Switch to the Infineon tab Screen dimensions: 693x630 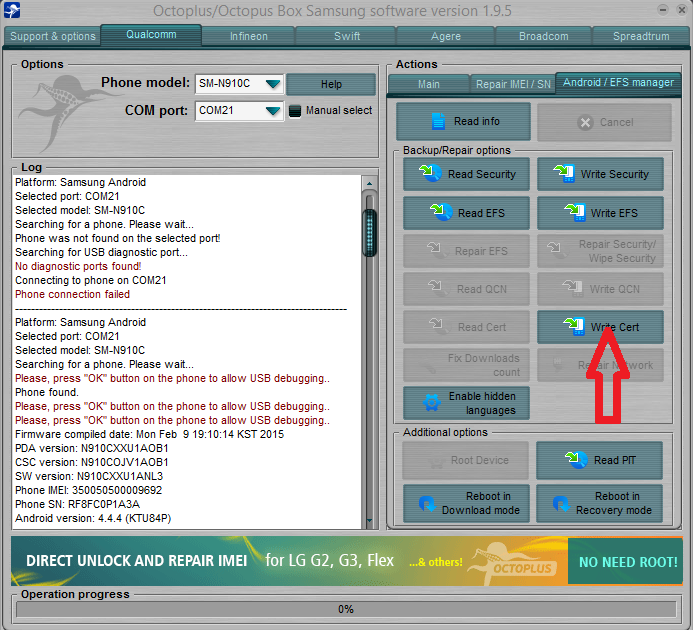pos(248,36)
